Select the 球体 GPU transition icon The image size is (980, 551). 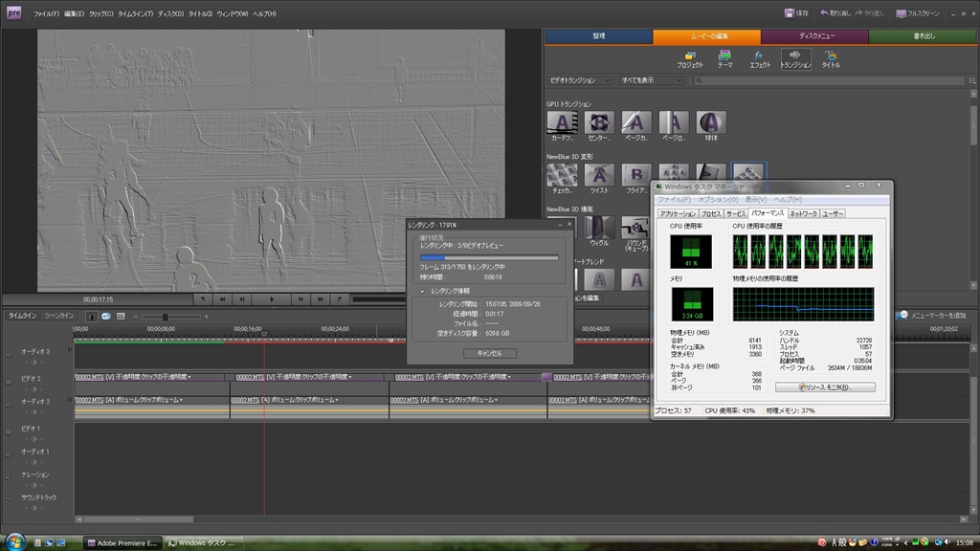coord(710,122)
